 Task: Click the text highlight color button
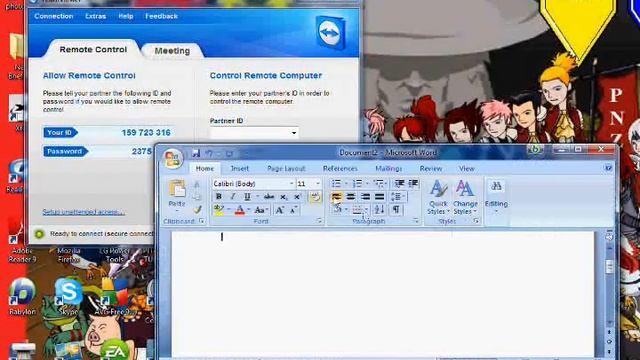219,210
